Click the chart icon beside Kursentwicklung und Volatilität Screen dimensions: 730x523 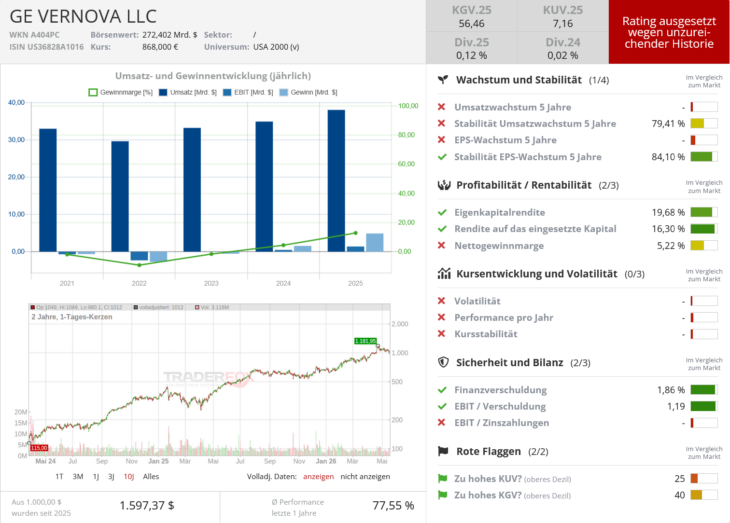(x=444, y=273)
